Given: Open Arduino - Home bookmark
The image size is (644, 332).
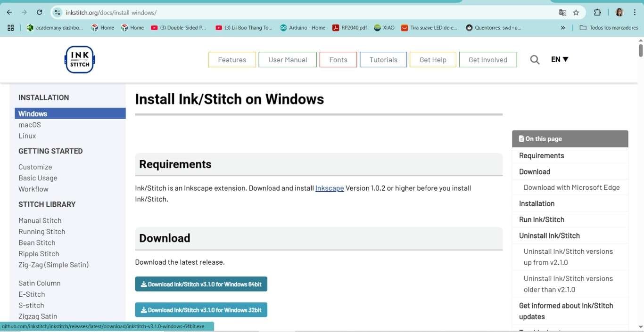Looking at the screenshot, I should [303, 28].
